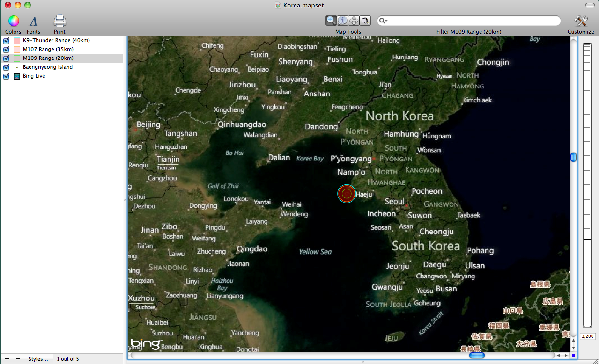The width and height of the screenshot is (599, 364).
Task: Uncheck the M107 Range (35km) layer
Action: (x=7, y=50)
